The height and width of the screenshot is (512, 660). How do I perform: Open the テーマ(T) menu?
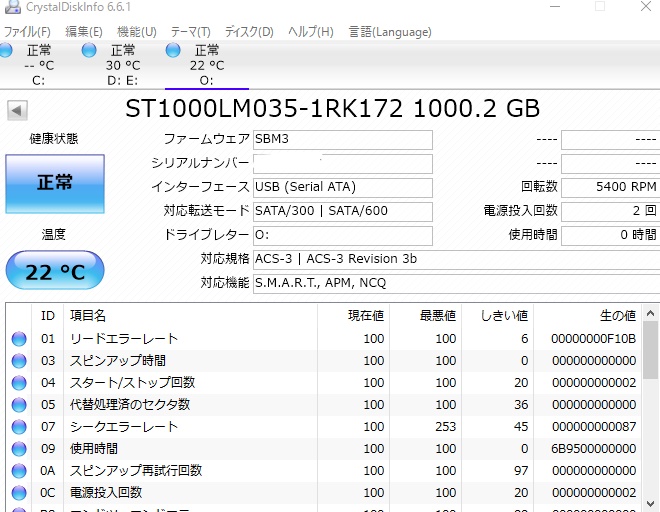(x=191, y=32)
